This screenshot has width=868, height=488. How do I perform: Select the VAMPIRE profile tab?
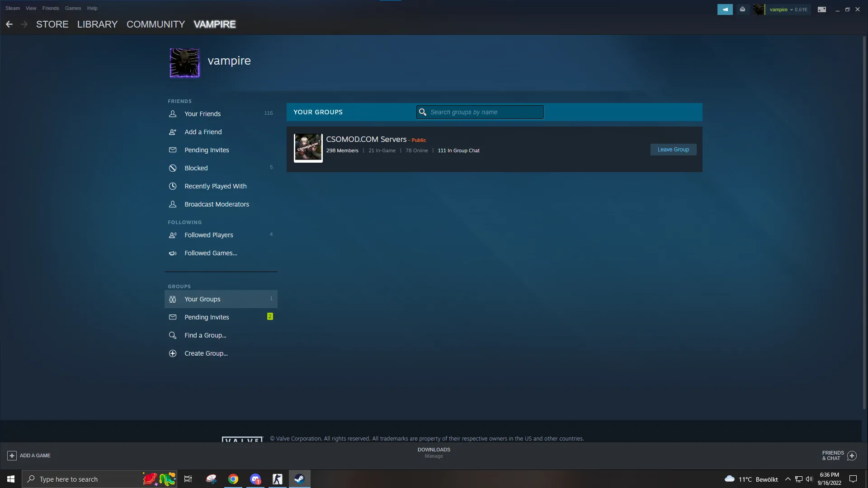pyautogui.click(x=215, y=24)
